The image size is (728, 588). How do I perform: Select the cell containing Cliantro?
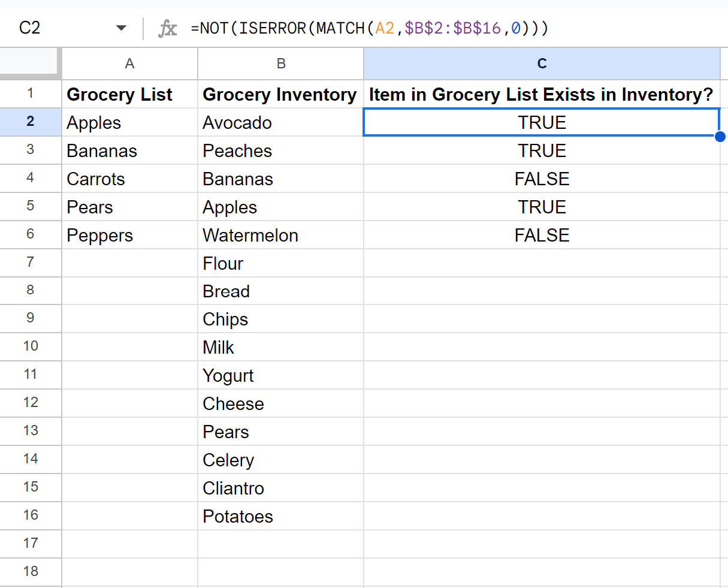pos(281,488)
